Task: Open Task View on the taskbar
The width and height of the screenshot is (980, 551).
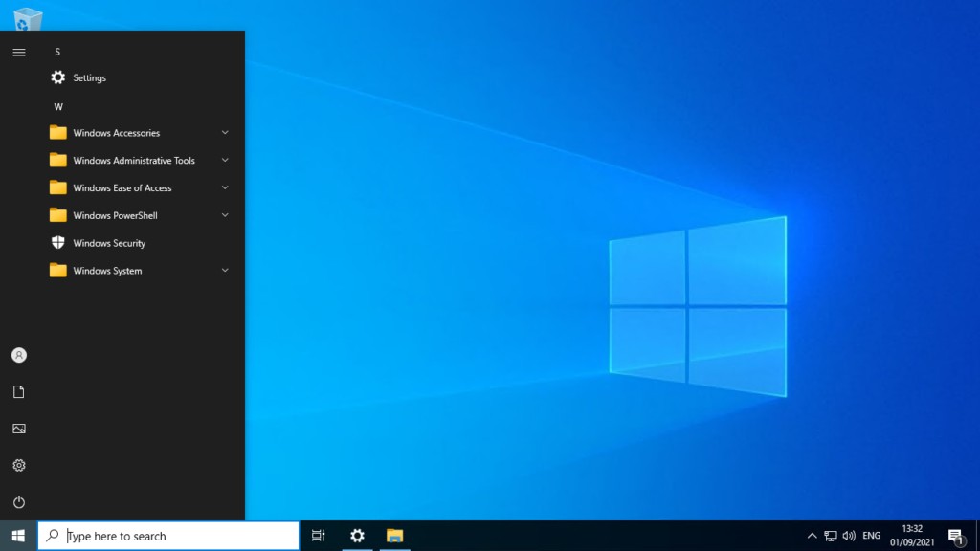Action: (318, 536)
